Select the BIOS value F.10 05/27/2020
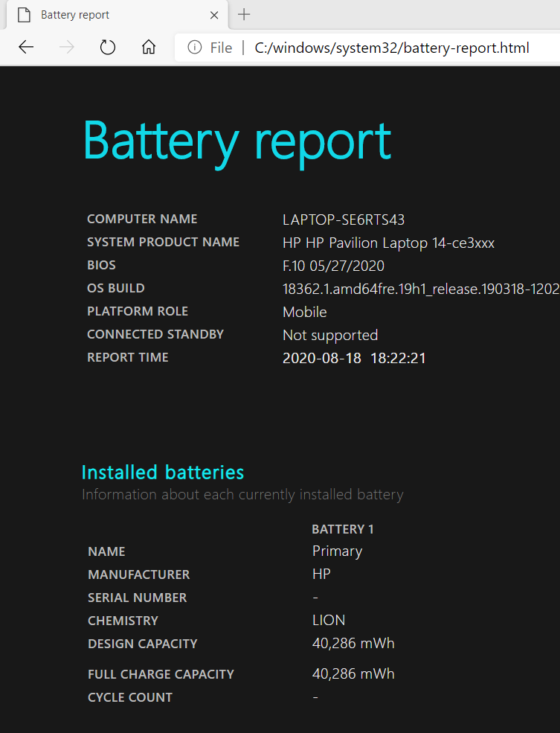Viewport: 560px width, 733px height. 333,266
